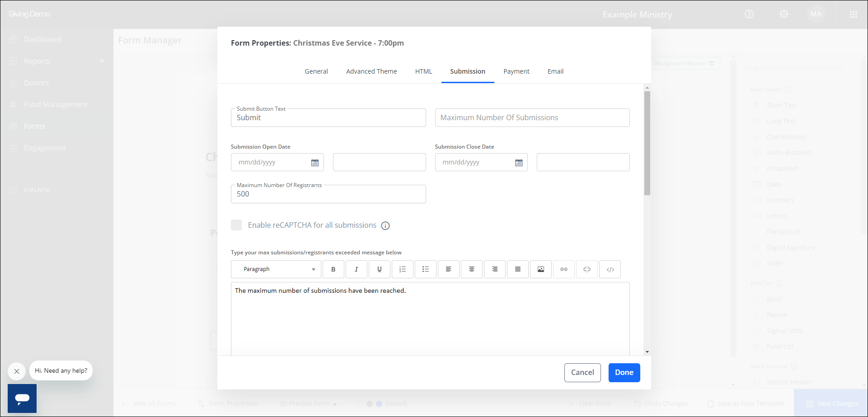Select Signup Slots field set
This screenshot has height=417, width=868.
coord(784,331)
